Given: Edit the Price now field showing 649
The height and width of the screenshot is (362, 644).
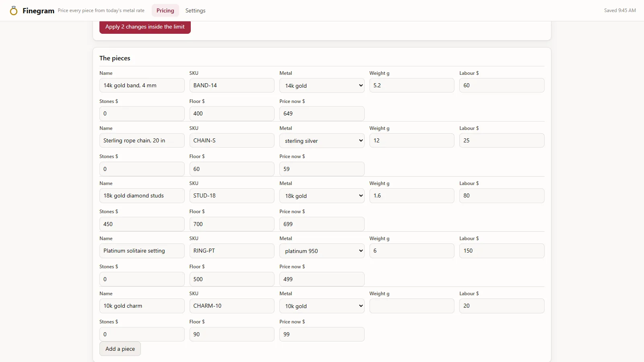Looking at the screenshot, I should (322, 113).
